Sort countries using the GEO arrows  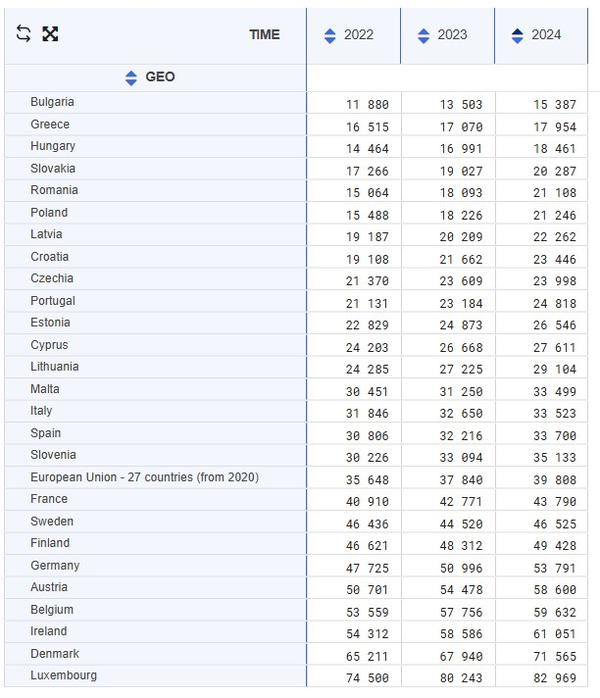click(x=131, y=78)
